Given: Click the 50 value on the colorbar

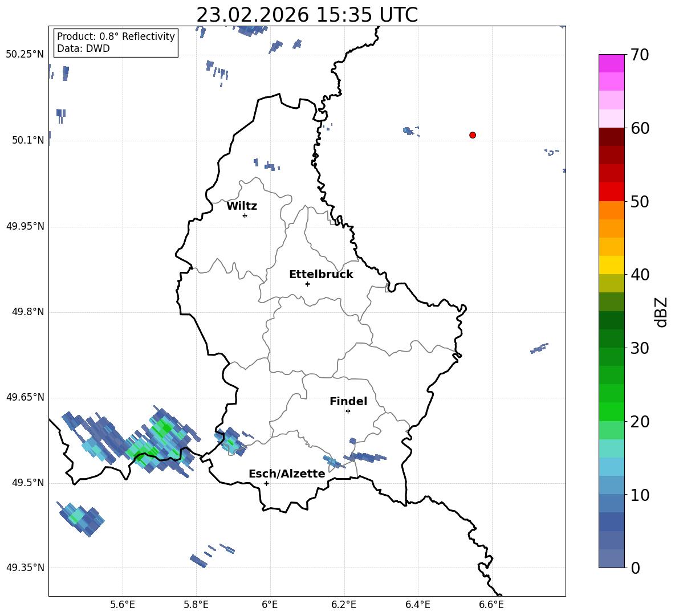Looking at the screenshot, I should pyautogui.click(x=640, y=201).
